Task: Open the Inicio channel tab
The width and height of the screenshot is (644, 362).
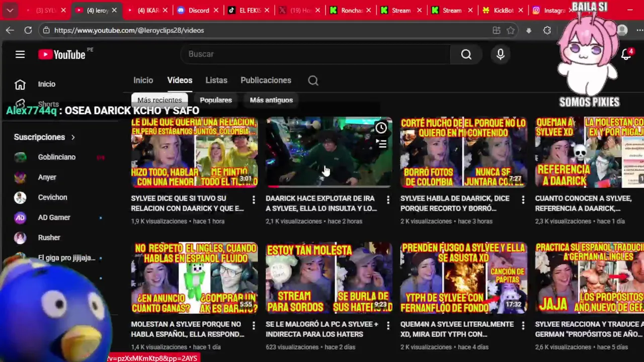Action: [x=143, y=80]
